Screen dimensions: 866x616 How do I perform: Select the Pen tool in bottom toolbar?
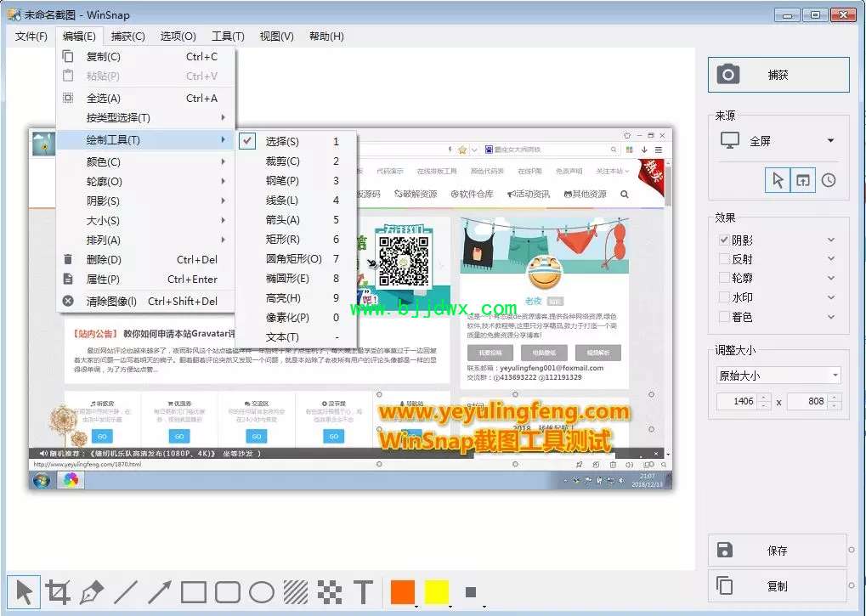[91, 592]
